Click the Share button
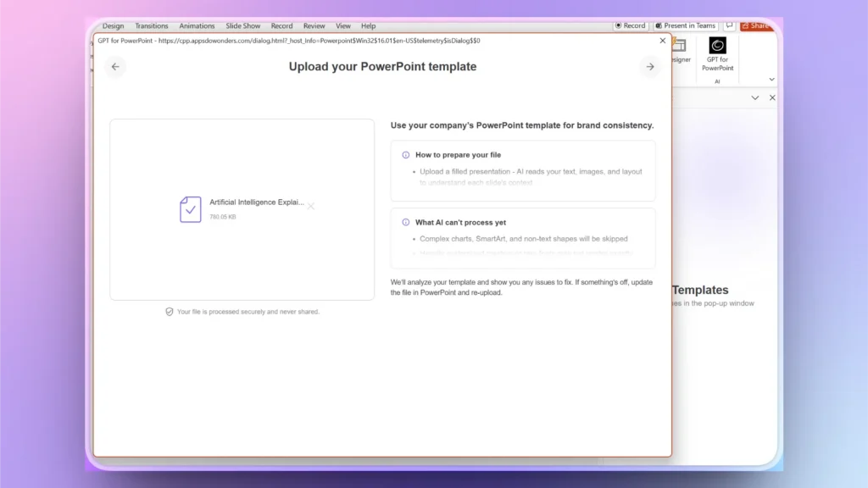The width and height of the screenshot is (868, 488). tap(755, 25)
